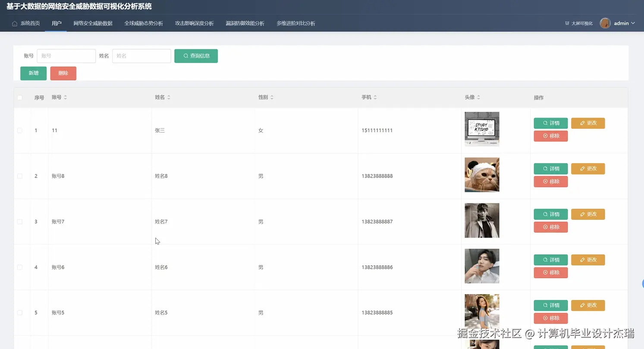This screenshot has height=349, width=644.
Task: Click the name cell 张三
Action: pos(160,130)
